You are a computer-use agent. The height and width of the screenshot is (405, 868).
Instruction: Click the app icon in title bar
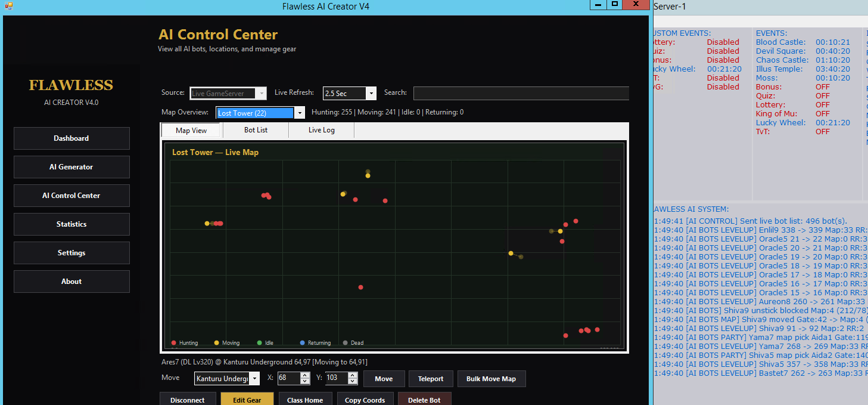(x=9, y=5)
